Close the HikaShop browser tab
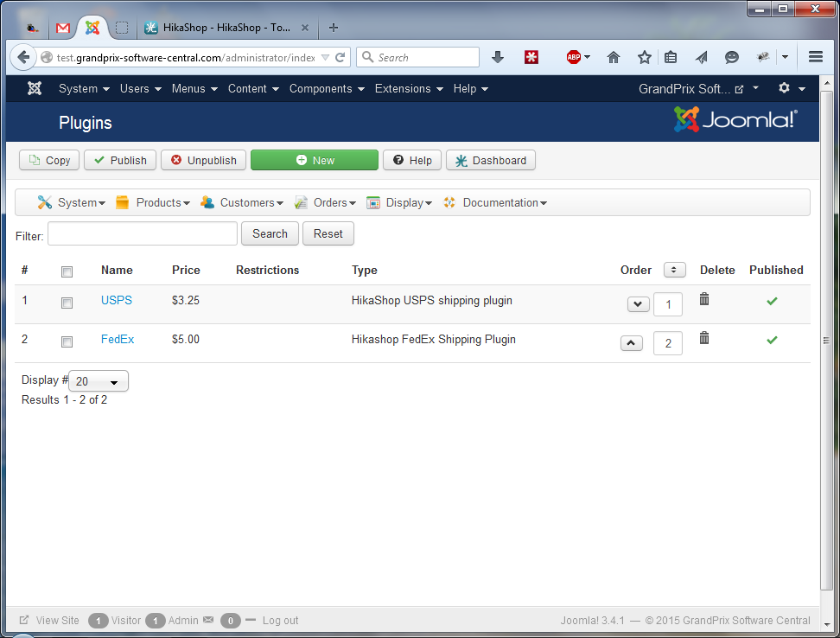This screenshot has width=840, height=638. pyautogui.click(x=305, y=28)
